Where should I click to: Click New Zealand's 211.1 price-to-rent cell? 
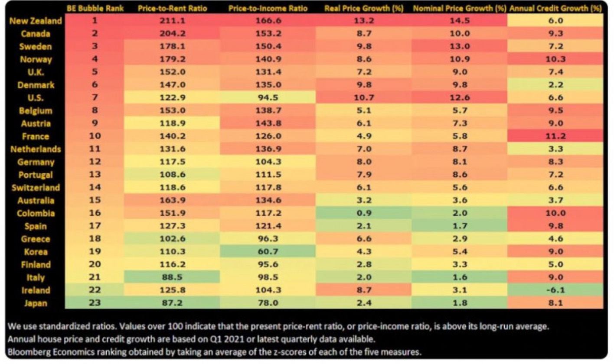tap(171, 21)
